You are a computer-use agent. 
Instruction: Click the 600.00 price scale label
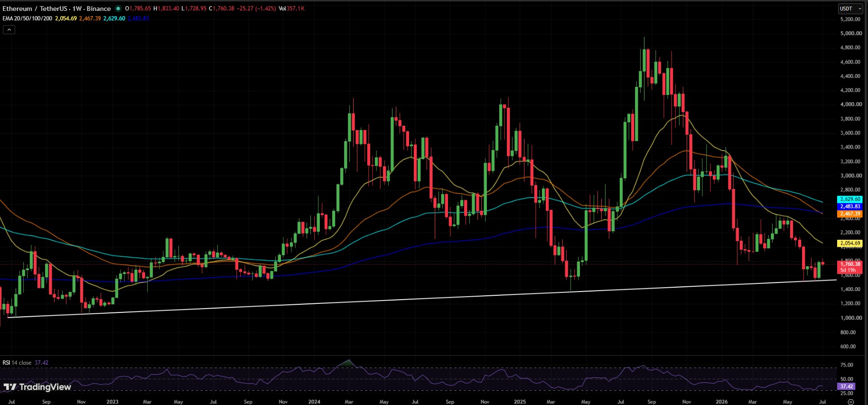click(x=848, y=346)
